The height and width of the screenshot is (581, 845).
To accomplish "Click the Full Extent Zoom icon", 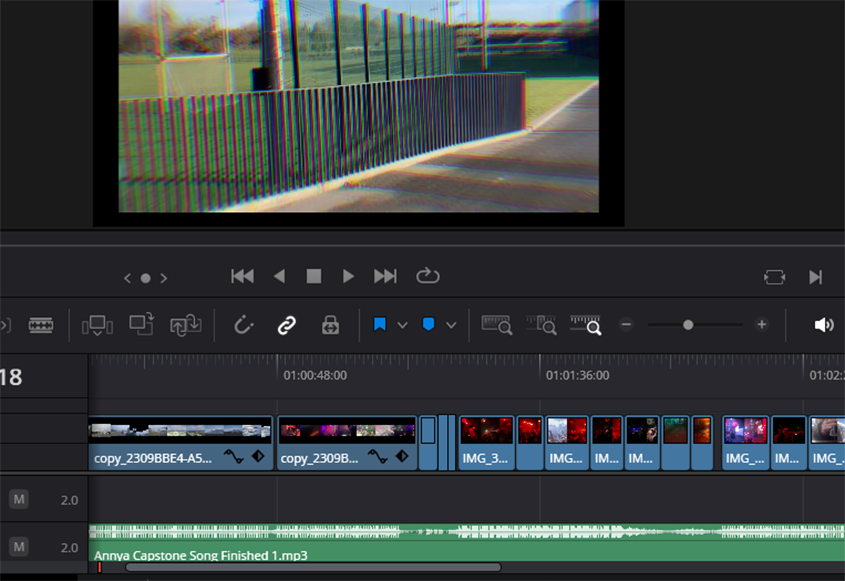I will point(496,325).
